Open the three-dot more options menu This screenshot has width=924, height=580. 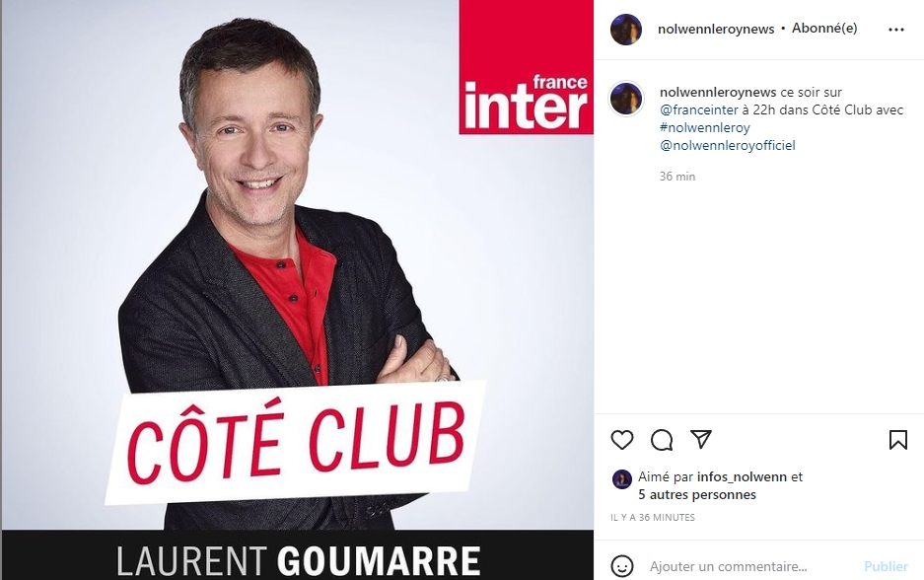click(896, 29)
